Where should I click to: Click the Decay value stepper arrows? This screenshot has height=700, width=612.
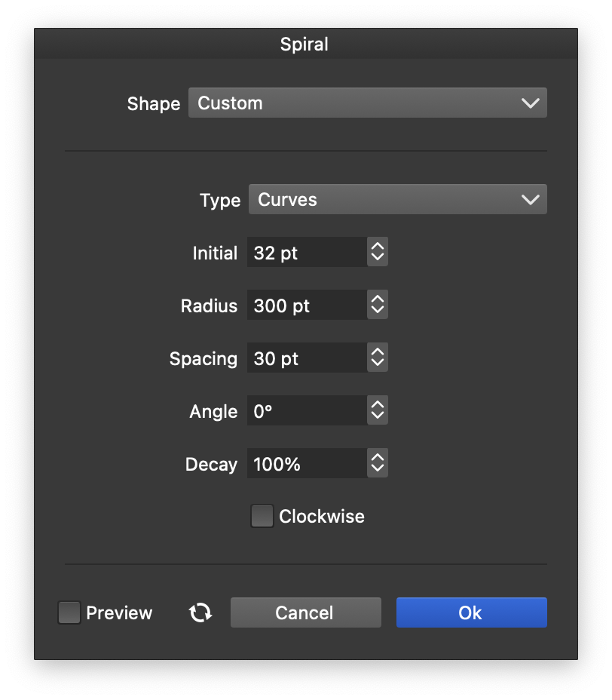pos(378,464)
